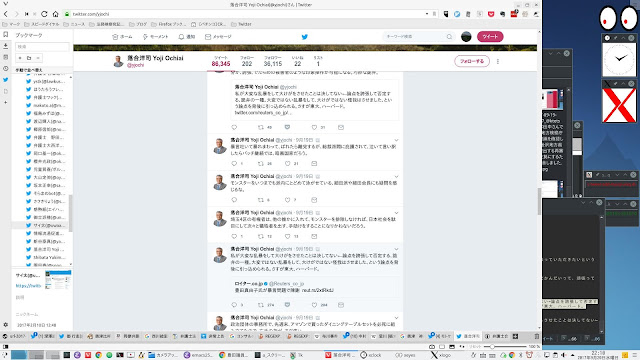
Task: Open Twitter 通知 notifications
Action: (187, 37)
